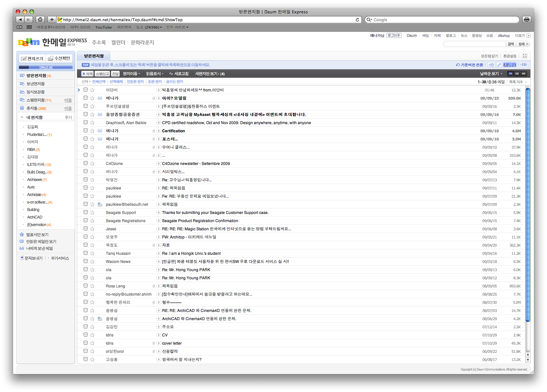Click the Safari forward navigation arrow
547x392 pixels.
pyautogui.click(x=28, y=20)
